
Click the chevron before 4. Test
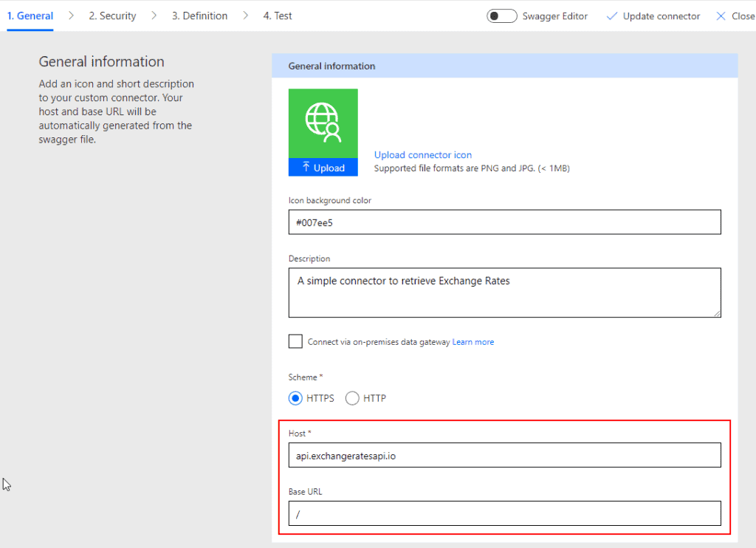245,16
